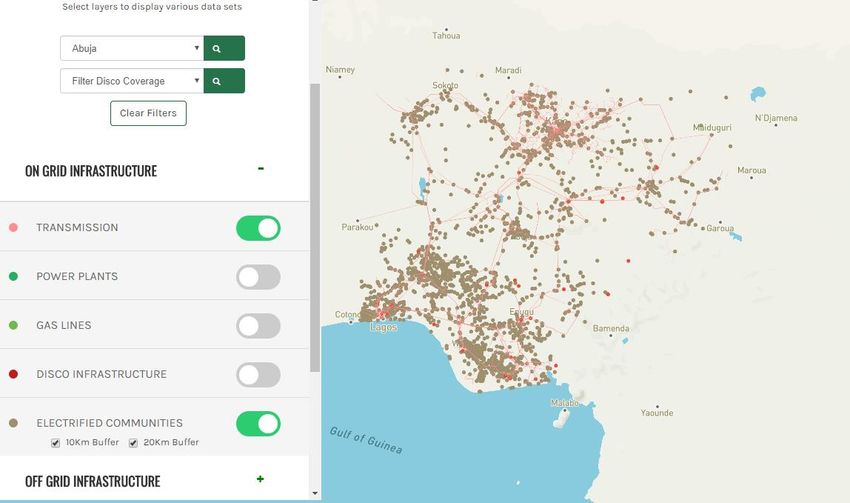Enable the Disco Infrastructure toggle
The height and width of the screenshot is (503, 850).
tap(258, 375)
